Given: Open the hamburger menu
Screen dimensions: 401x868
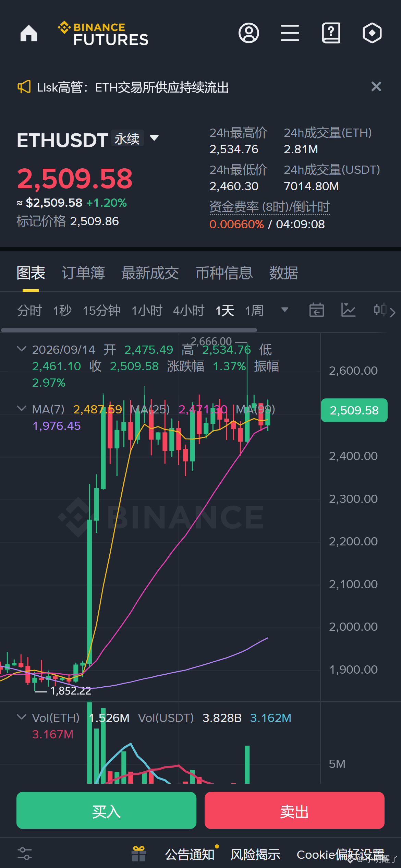Looking at the screenshot, I should (290, 33).
